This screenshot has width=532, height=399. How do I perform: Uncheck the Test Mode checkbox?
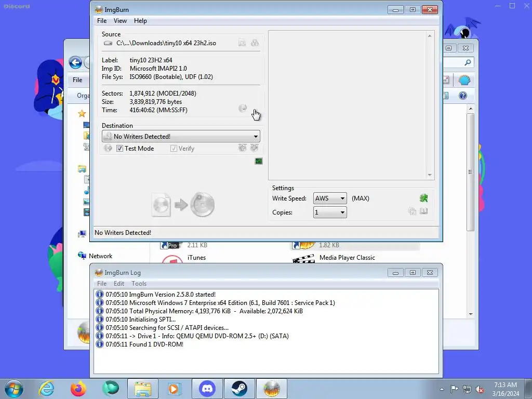coord(119,148)
